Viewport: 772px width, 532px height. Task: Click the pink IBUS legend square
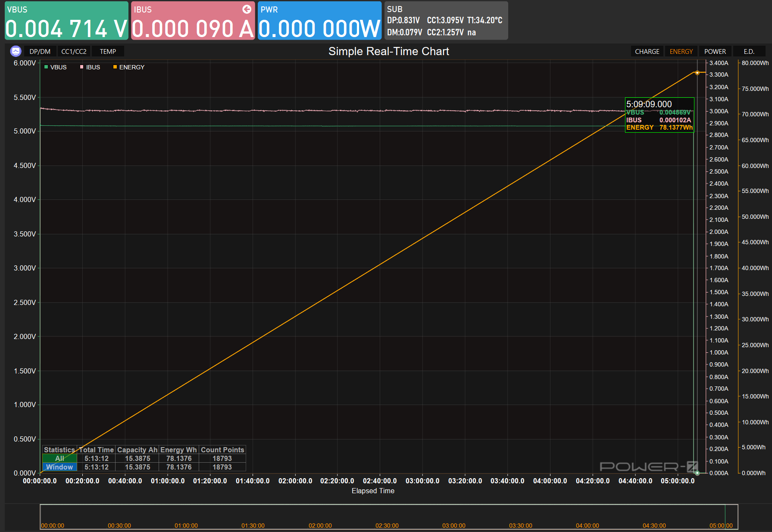(x=82, y=67)
